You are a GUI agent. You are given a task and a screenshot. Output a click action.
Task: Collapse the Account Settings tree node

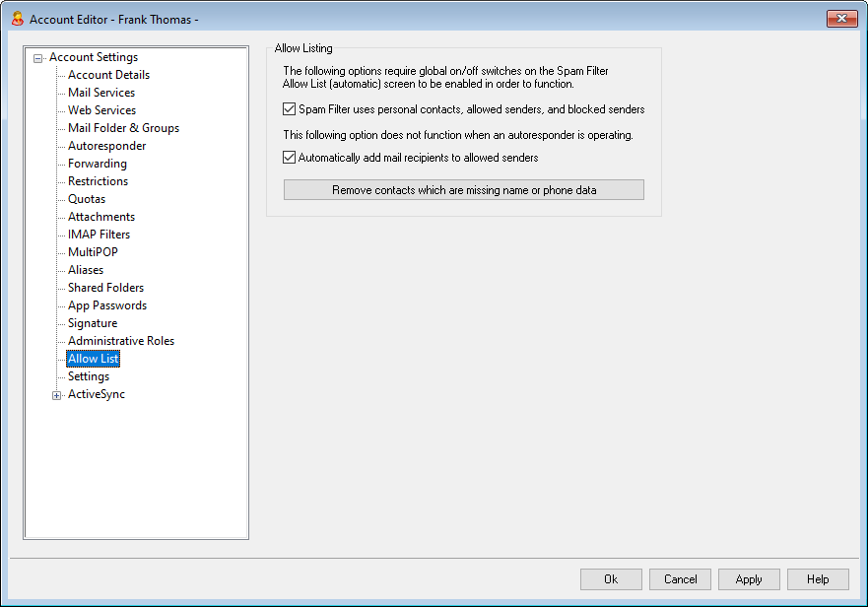click(38, 58)
